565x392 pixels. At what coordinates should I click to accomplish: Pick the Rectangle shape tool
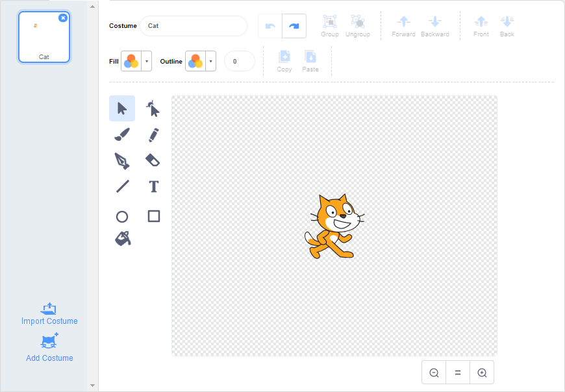click(x=153, y=216)
